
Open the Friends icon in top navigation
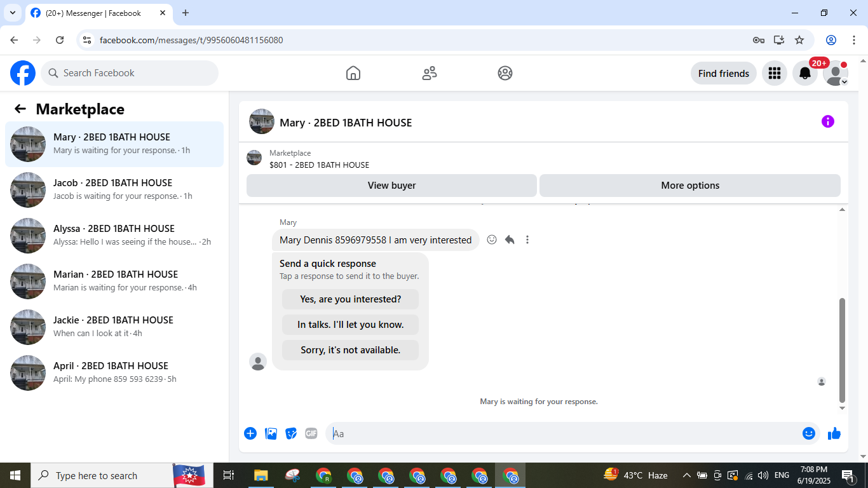click(x=430, y=73)
